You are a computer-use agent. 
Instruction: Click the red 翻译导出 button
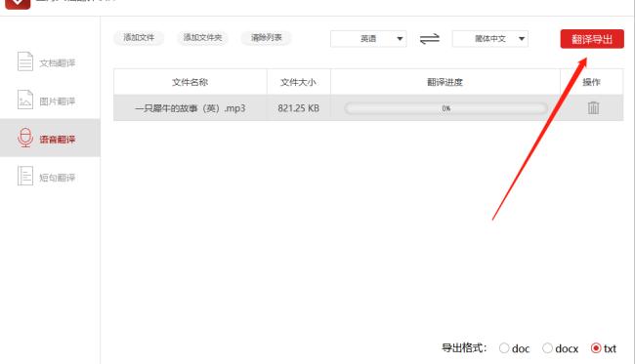(592, 39)
